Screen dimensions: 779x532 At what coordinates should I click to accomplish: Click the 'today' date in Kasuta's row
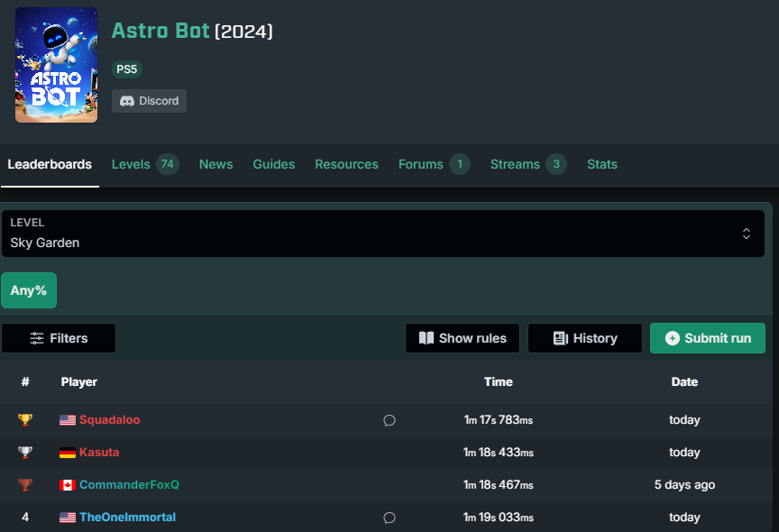click(684, 452)
